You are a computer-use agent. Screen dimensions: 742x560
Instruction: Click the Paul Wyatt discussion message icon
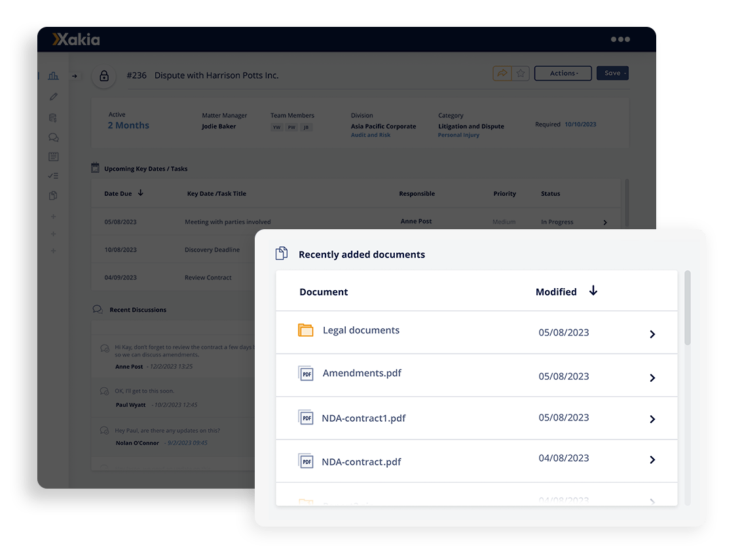click(x=105, y=391)
